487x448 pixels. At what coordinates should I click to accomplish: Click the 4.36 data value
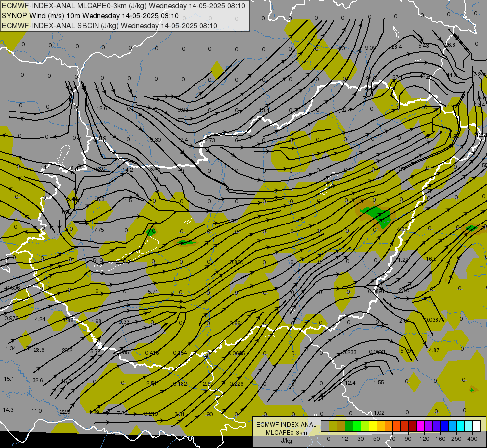click(402, 229)
